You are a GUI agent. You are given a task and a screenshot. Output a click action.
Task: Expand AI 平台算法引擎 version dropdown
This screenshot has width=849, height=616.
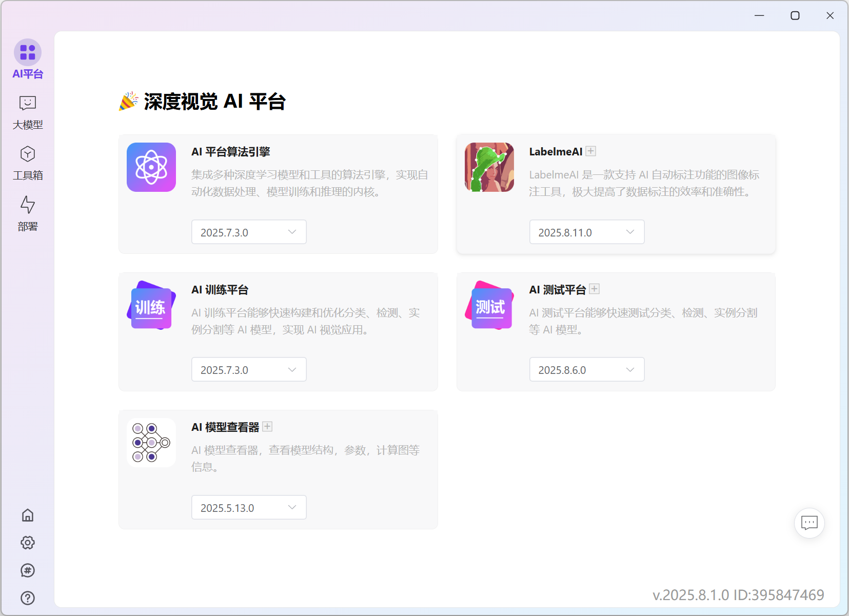click(249, 232)
